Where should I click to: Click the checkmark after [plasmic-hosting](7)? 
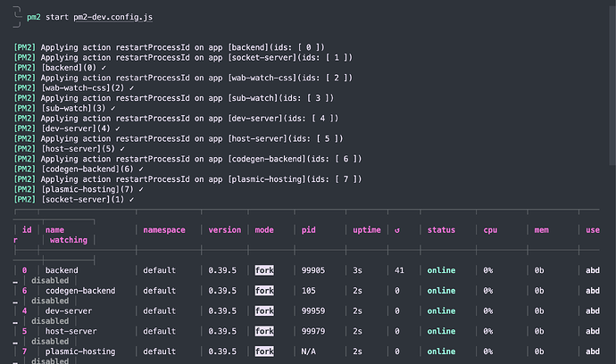[139, 190]
